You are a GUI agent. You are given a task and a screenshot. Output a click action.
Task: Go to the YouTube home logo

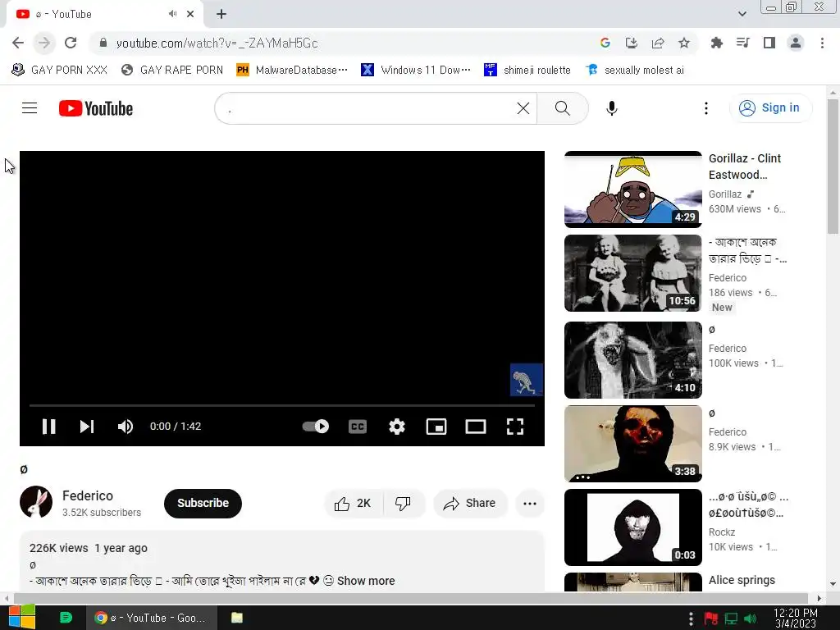96,108
